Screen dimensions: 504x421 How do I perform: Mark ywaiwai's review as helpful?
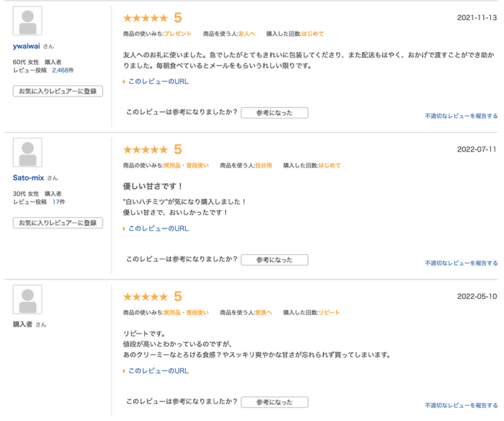click(x=275, y=113)
